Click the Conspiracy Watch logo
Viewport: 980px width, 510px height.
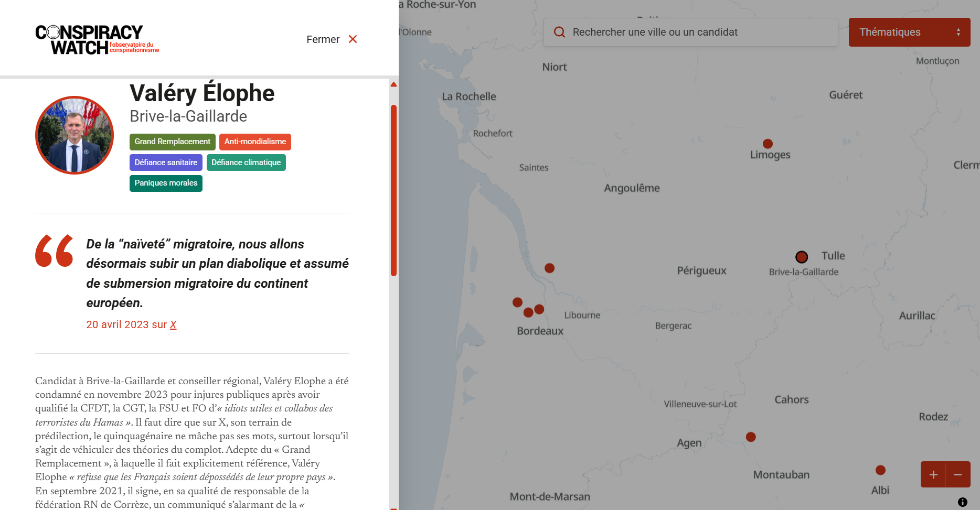(x=97, y=39)
